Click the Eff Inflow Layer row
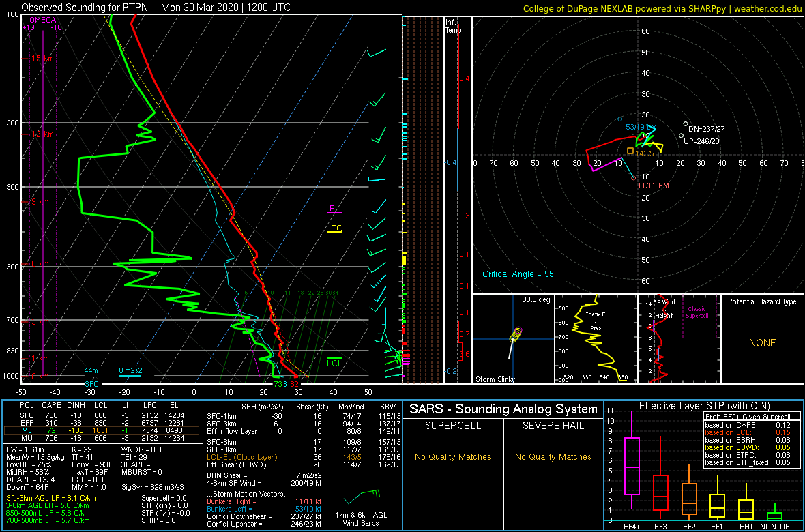This screenshot has width=805, height=532. 302,430
